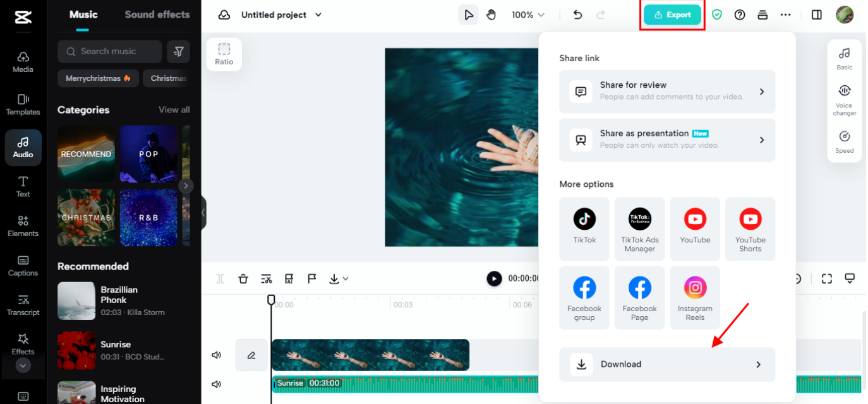Open the CHRISTMAS category thumbnail
The image size is (868, 404).
(x=86, y=218)
